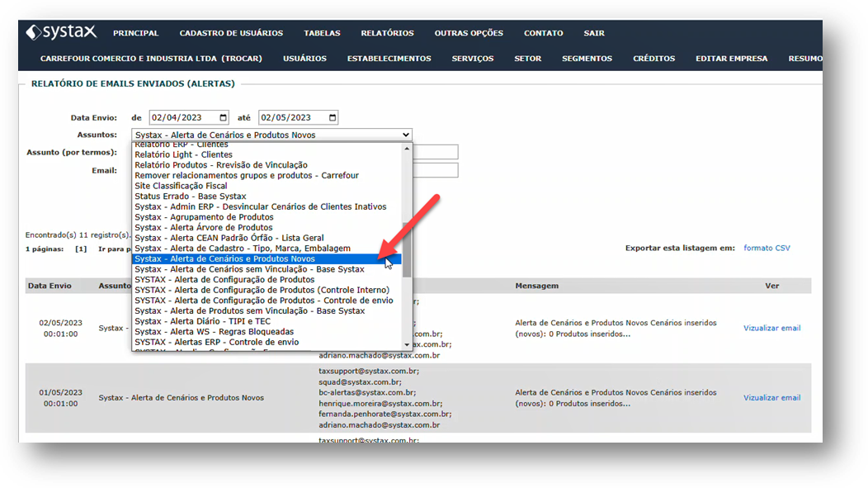The image size is (868, 488).
Task: Open EDITAR EMPRESA submenu
Action: (731, 58)
